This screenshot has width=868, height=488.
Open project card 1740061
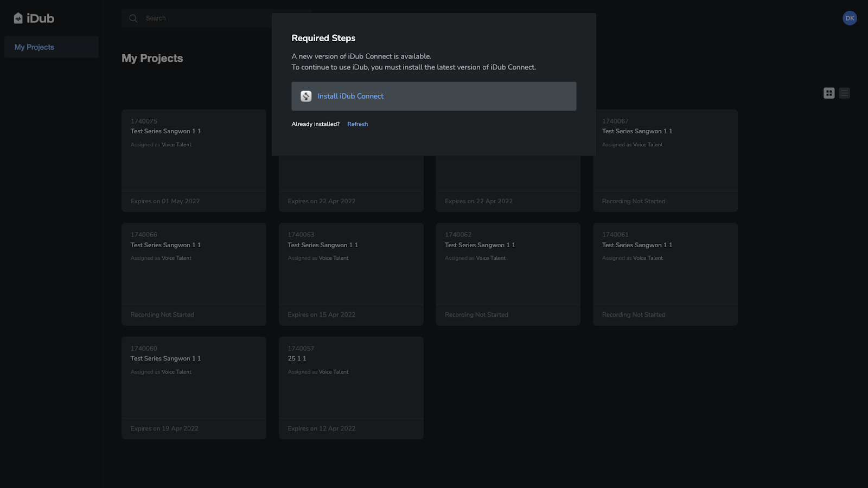coord(665,274)
